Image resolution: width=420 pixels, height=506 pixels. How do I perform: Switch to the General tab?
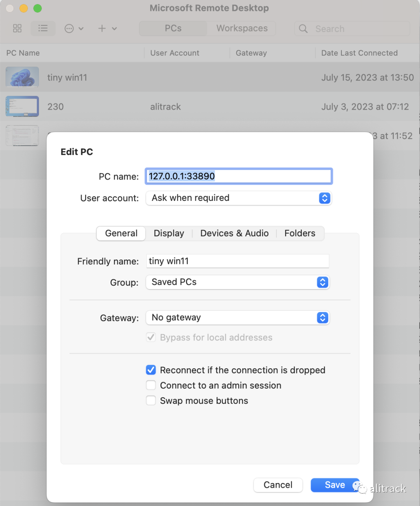121,233
